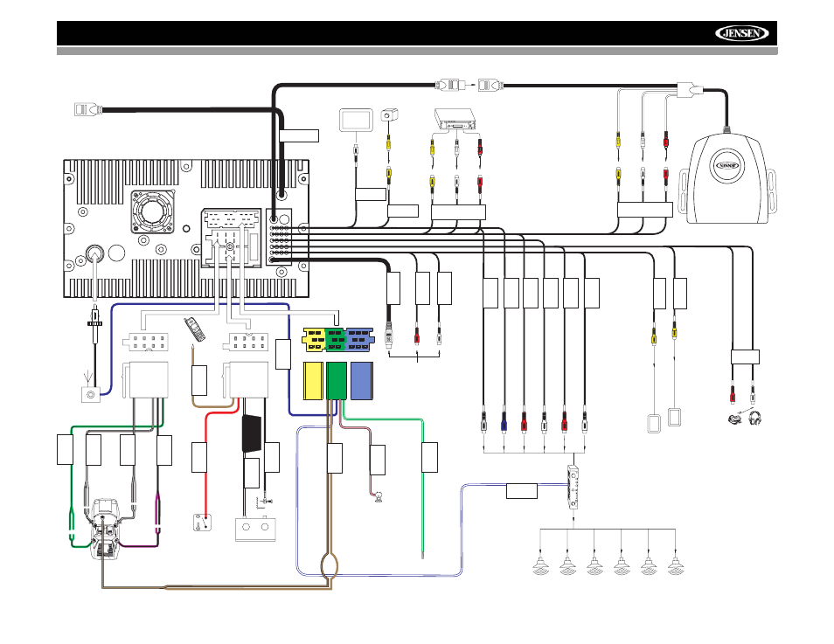Click the game controller icon beside headphones
Viewport: 834px width, 644px height.
(x=735, y=419)
